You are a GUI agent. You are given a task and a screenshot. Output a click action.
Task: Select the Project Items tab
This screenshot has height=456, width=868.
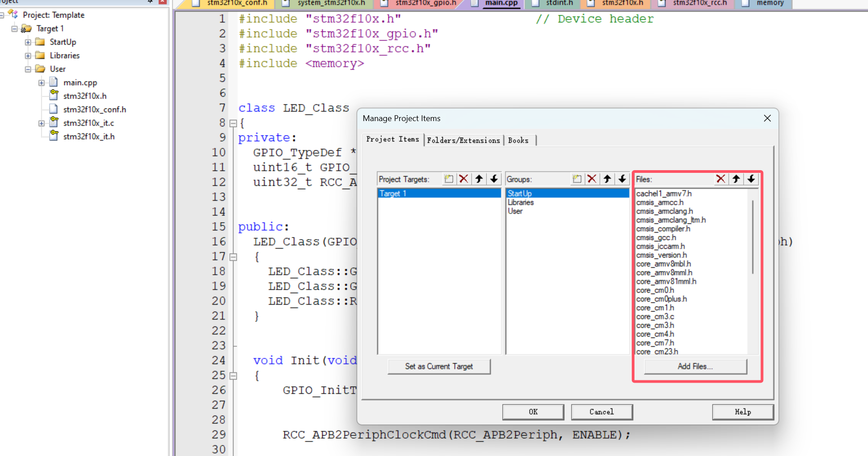pos(393,140)
